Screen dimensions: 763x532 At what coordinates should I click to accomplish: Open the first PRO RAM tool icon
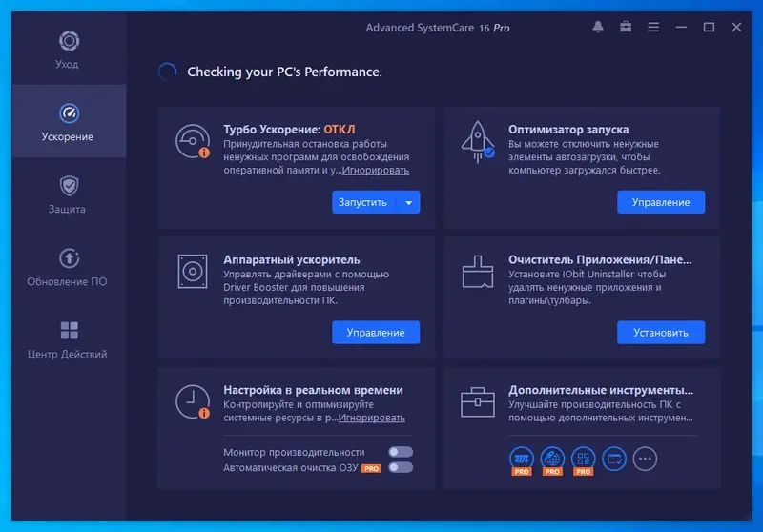[x=522, y=460]
